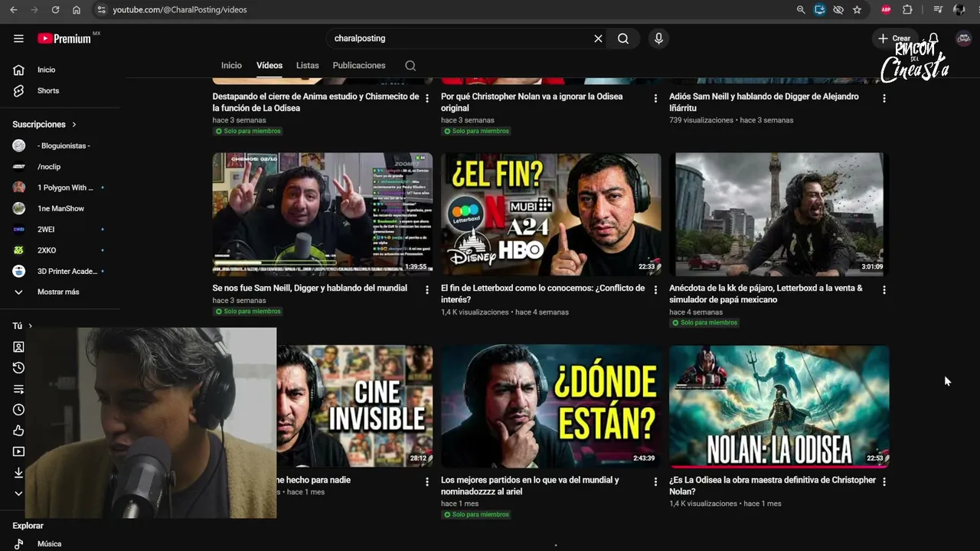The image size is (980, 551).
Task: Open the browser home page button
Action: click(77, 10)
